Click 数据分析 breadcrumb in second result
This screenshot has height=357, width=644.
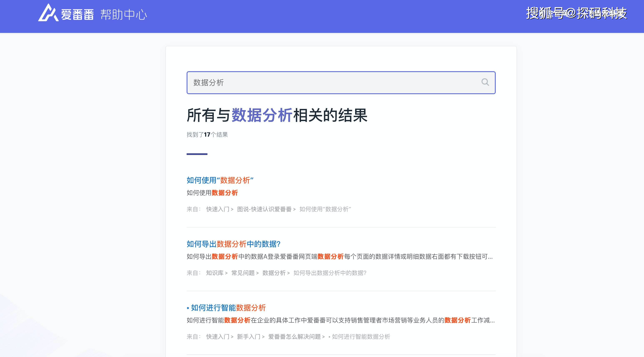274,273
